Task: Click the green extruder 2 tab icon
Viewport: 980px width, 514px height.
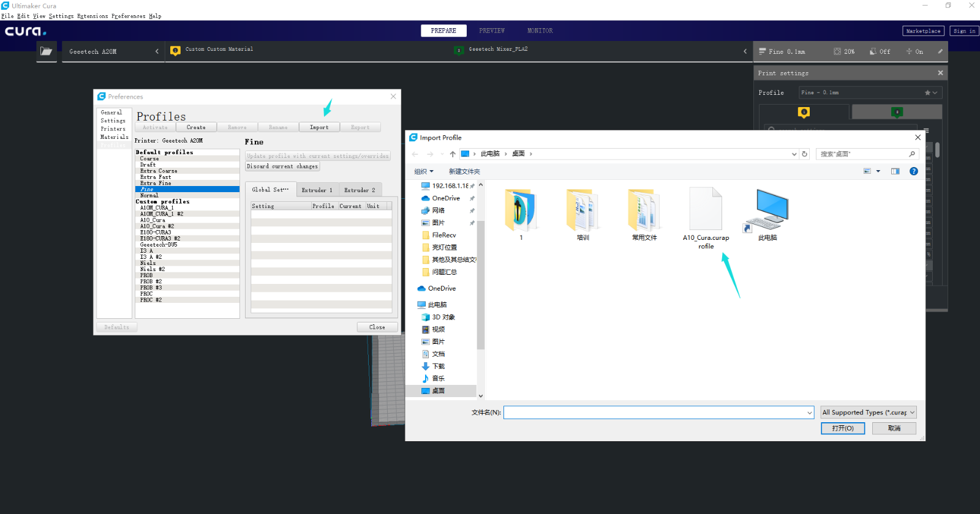Action: [x=897, y=112]
